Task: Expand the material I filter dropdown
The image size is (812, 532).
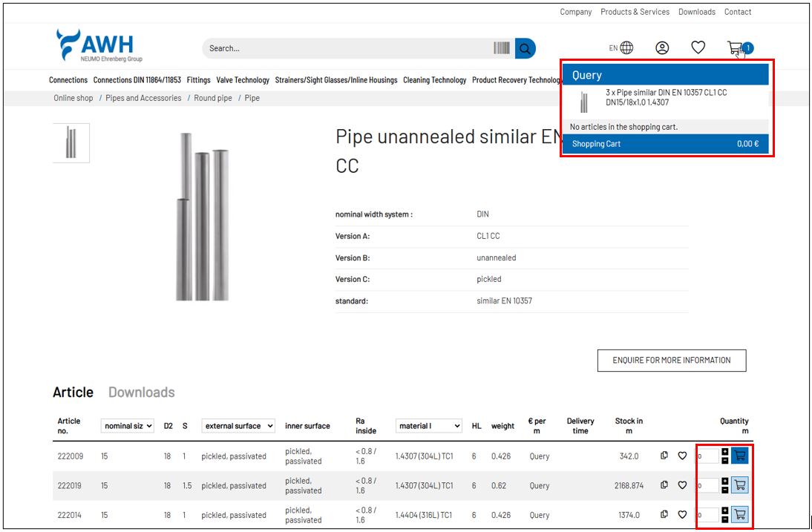Action: [x=428, y=426]
